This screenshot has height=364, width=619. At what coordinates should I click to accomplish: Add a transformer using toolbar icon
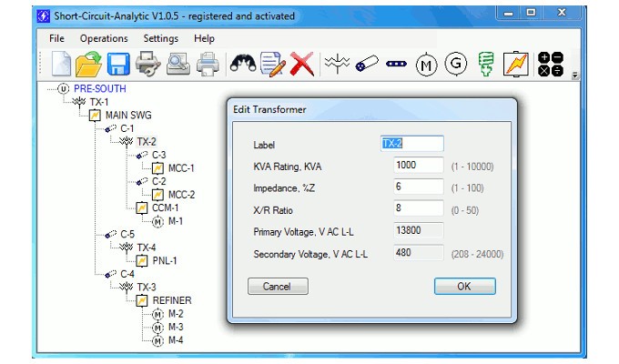(x=337, y=64)
